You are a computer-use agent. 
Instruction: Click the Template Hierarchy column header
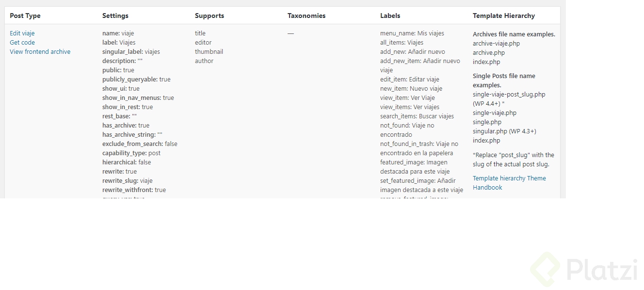(x=504, y=16)
